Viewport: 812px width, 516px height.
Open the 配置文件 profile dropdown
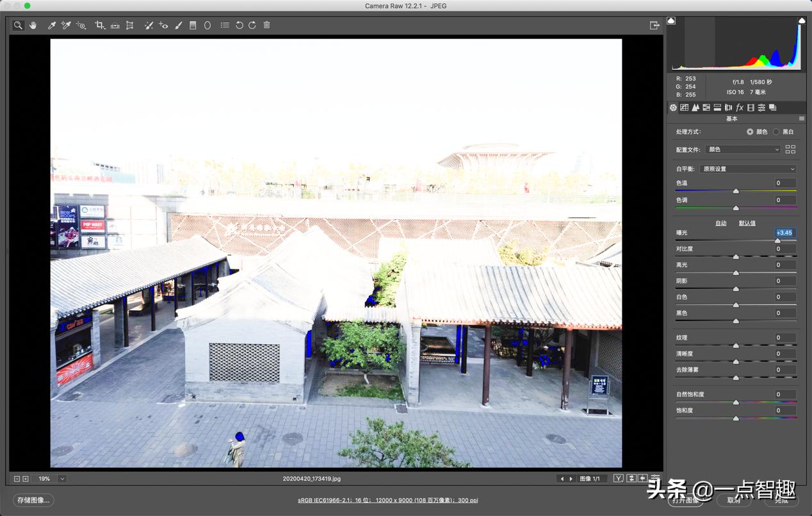[743, 149]
